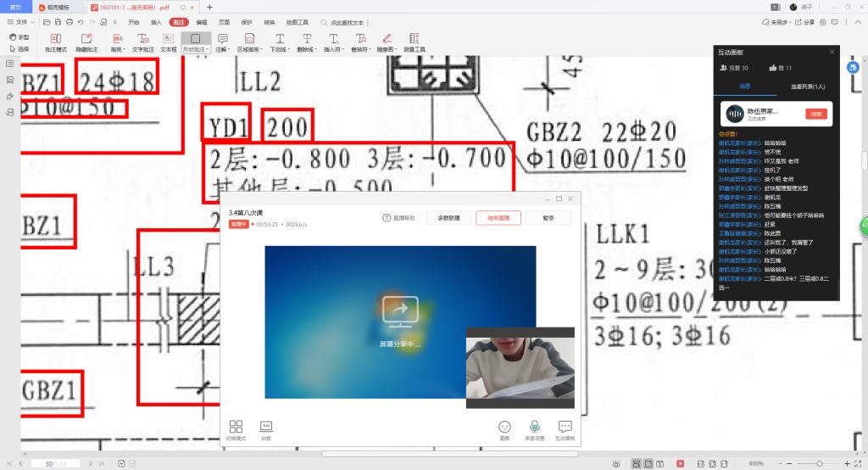Select the 手型 hand tool

[18, 37]
